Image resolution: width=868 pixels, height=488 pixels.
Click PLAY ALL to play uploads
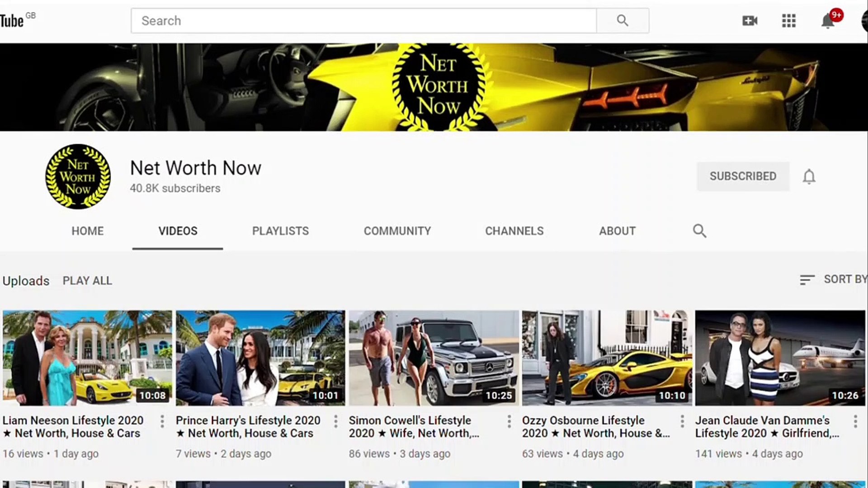[x=87, y=281]
